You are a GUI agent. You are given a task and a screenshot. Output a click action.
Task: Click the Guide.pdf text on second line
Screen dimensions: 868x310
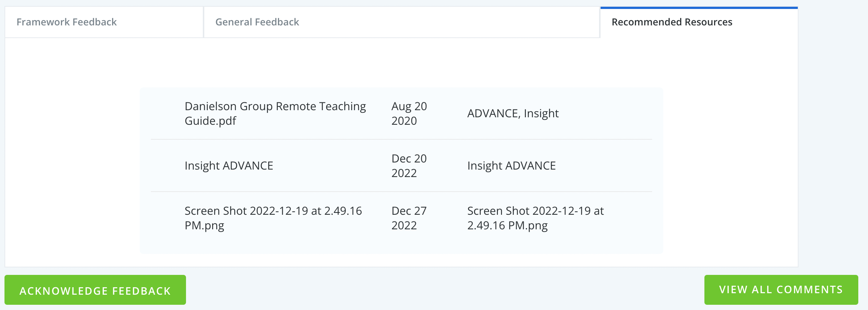(210, 121)
